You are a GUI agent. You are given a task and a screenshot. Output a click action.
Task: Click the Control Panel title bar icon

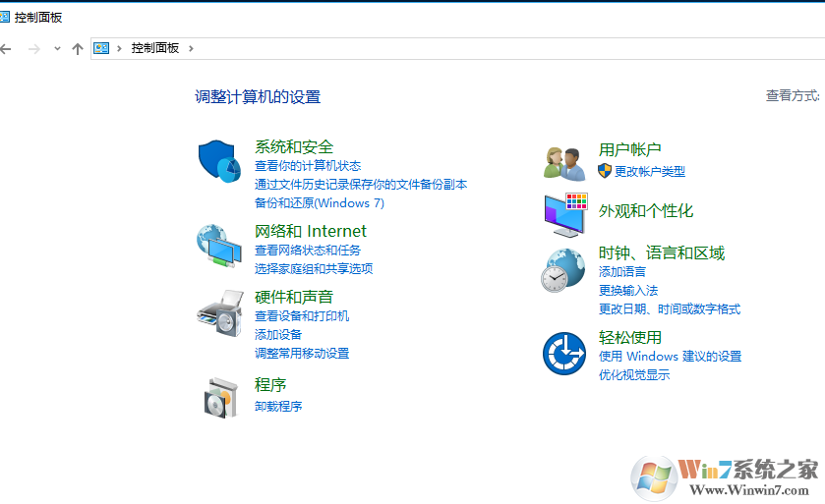coord(4,17)
